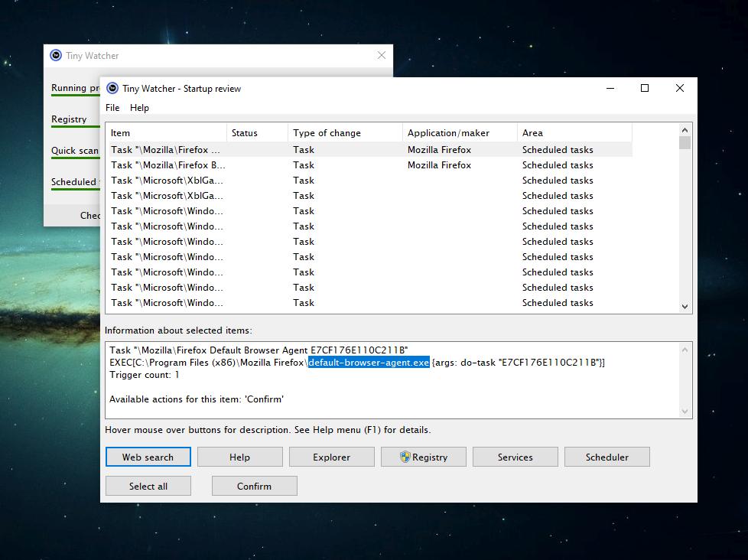Click the list scrollbar thumb
This screenshot has height=560, width=748.
[x=685, y=142]
